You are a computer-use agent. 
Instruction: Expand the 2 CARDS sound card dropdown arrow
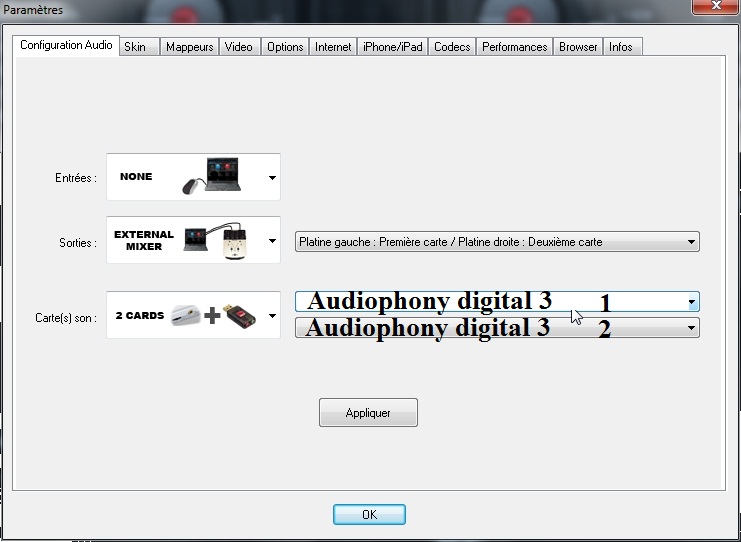tap(272, 315)
